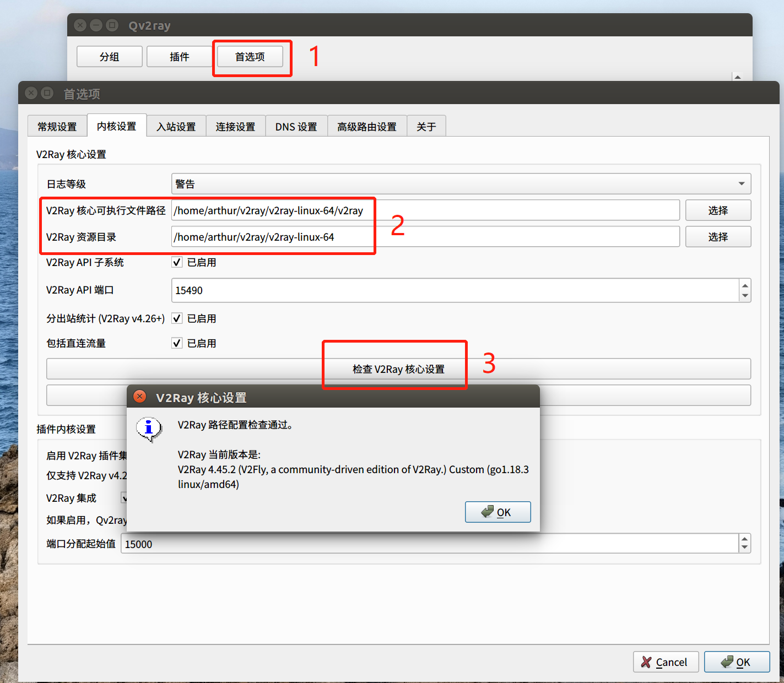The width and height of the screenshot is (784, 683).
Task: Cancel the 首选项 preferences window
Action: coord(666,662)
